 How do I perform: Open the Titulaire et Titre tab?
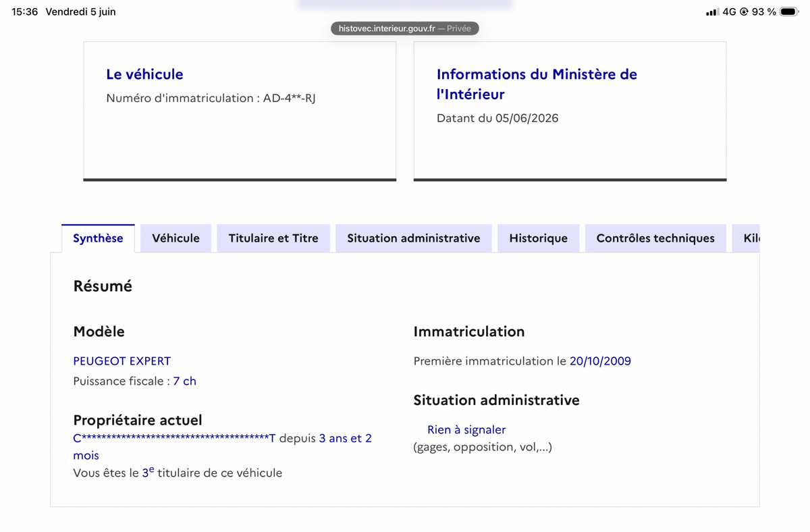[x=273, y=238]
